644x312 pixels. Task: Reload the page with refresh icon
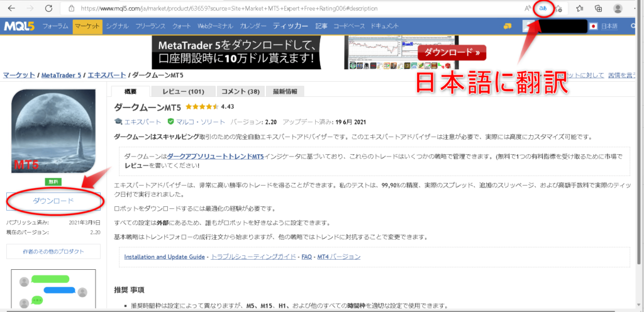tap(48, 8)
